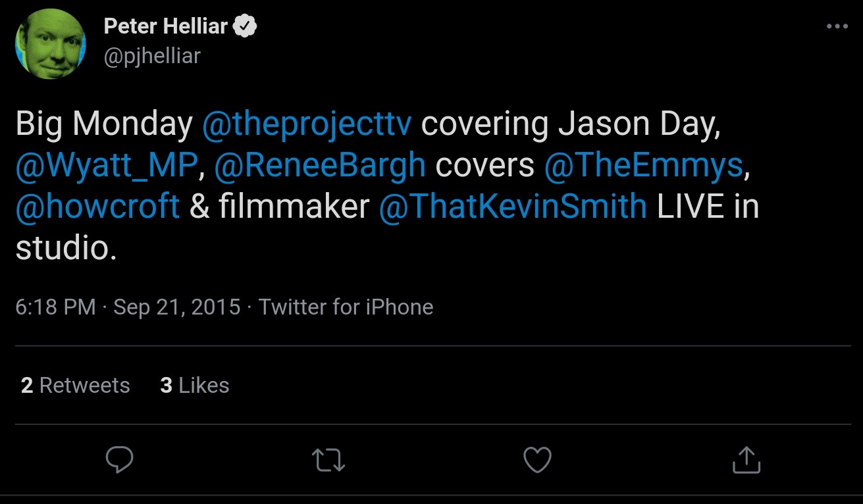This screenshot has width=863, height=504.
Task: Visit the @Wyatt_MP profile mention
Action: point(106,165)
